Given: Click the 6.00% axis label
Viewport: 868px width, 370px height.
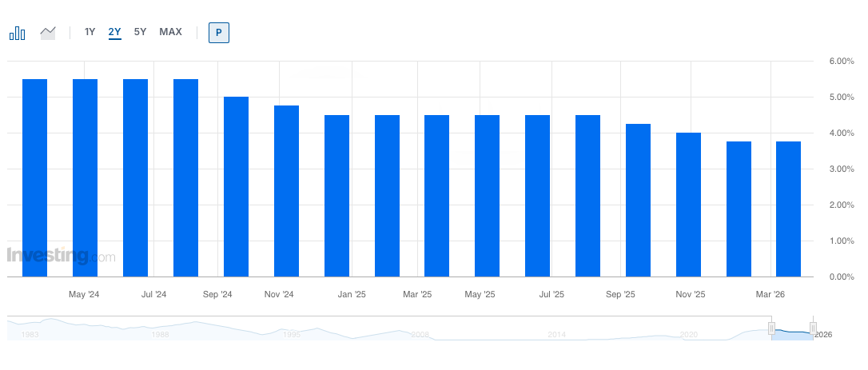Looking at the screenshot, I should (842, 61).
